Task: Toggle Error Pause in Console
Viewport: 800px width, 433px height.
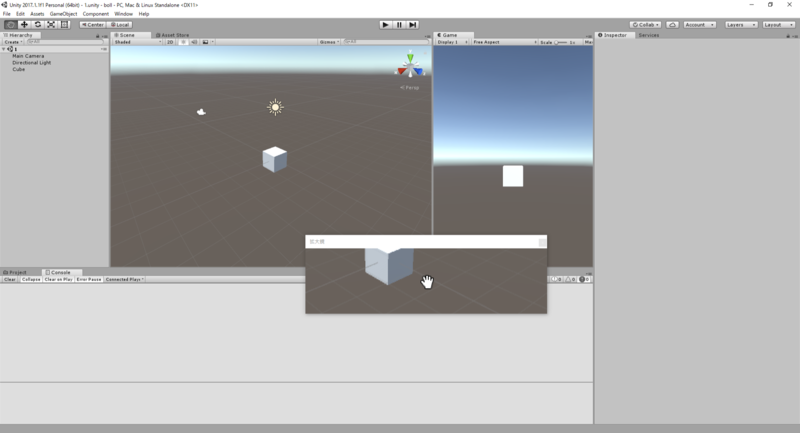Action: click(89, 279)
